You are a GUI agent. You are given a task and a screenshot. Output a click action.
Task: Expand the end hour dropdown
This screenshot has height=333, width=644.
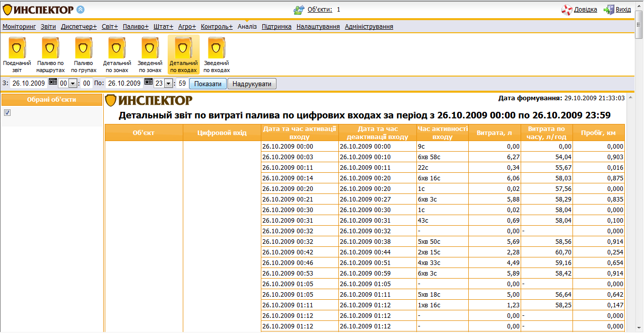[x=168, y=84]
